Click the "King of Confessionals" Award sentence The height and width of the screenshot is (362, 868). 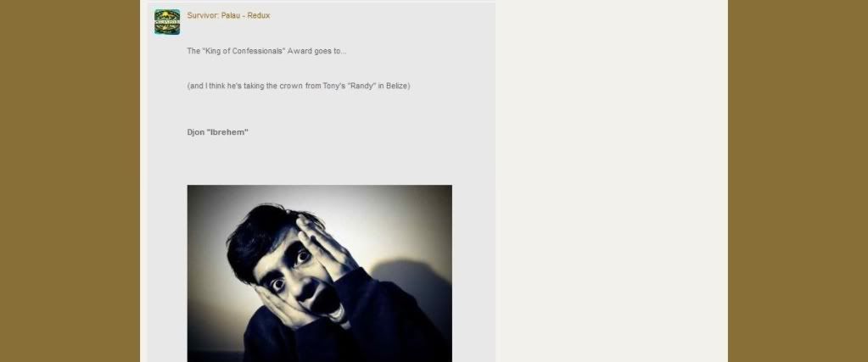tap(266, 51)
